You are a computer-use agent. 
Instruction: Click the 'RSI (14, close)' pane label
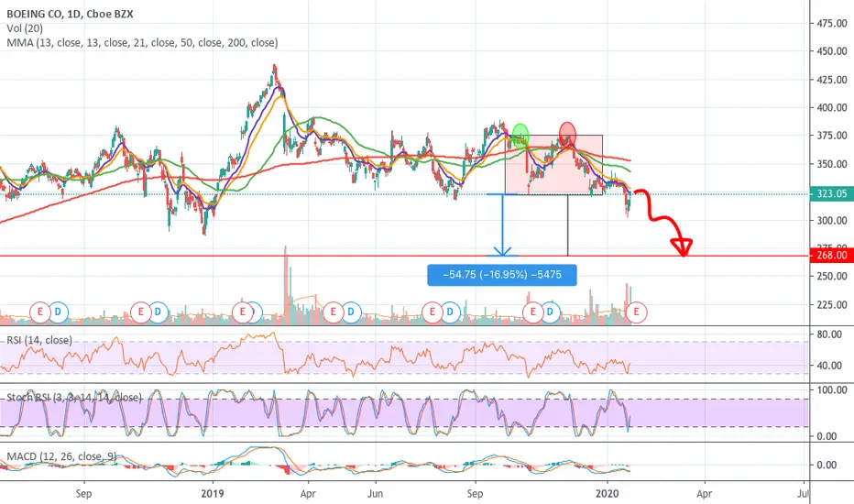[39, 340]
